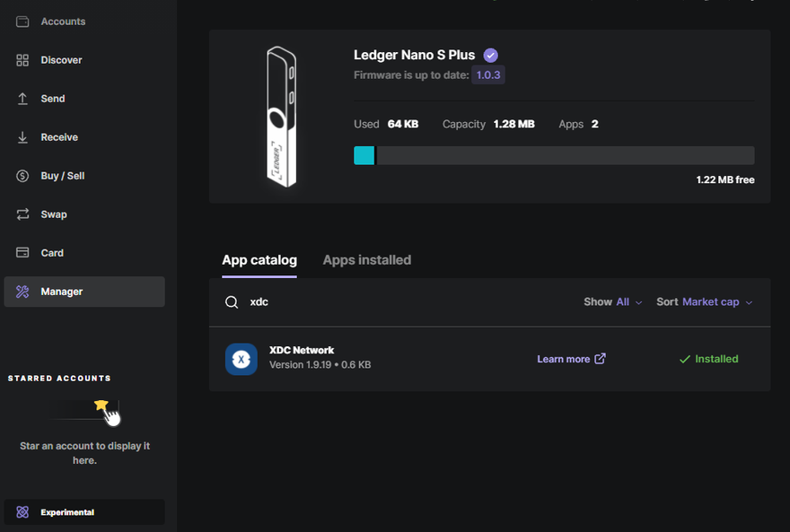Switch to the Apps installed tab
Viewport: 790px width, 532px height.
366,260
